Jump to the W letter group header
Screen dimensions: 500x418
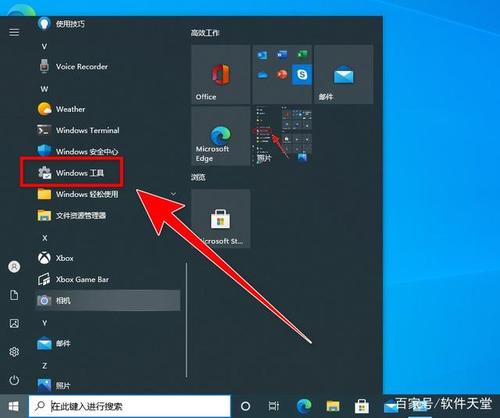[x=44, y=89]
